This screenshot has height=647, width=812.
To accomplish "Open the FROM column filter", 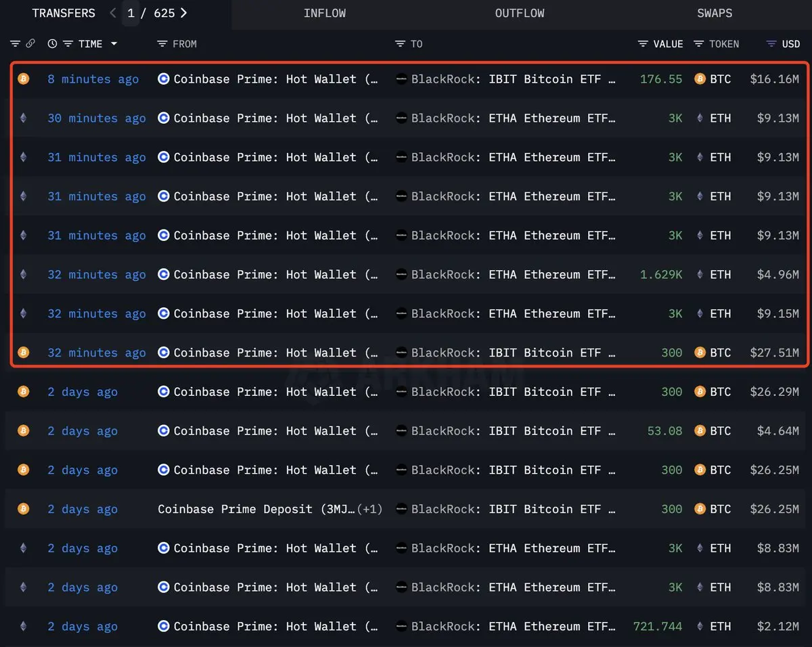I will (x=162, y=44).
